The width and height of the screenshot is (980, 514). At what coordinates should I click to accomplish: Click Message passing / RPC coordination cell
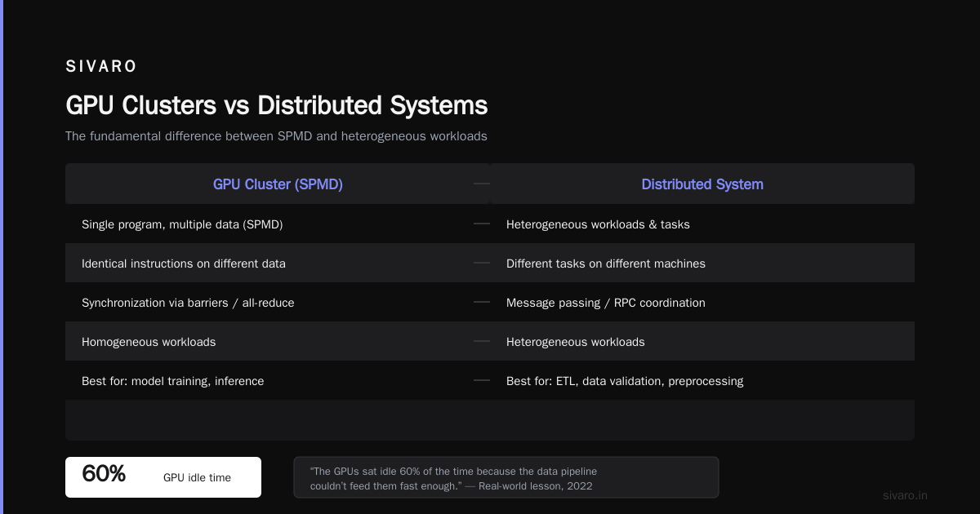(702, 302)
